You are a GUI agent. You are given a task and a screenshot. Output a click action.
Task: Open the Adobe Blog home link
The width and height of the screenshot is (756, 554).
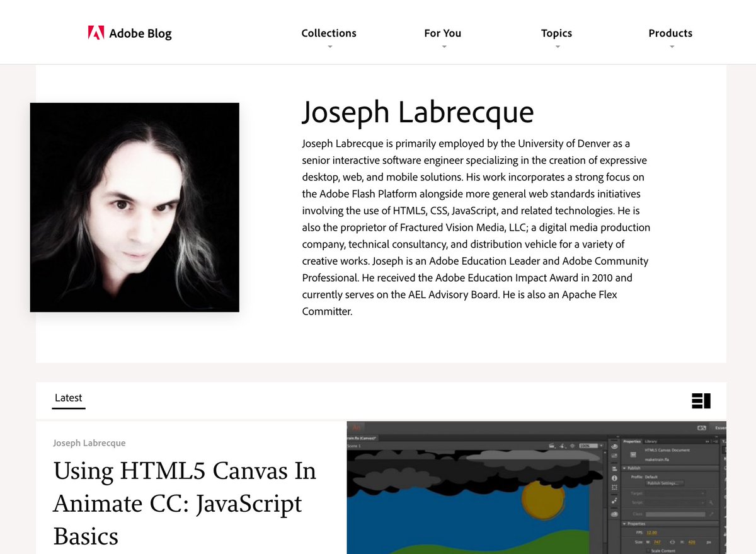[x=130, y=33]
